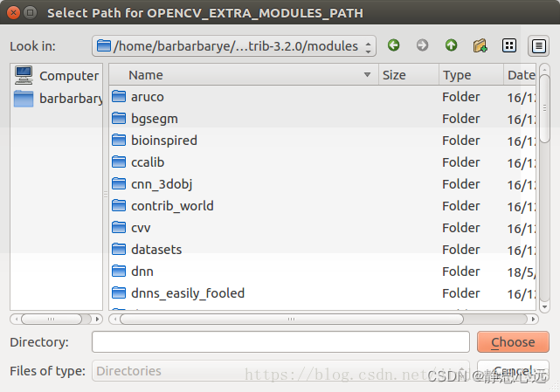Select the bioinspired folder

pos(322,141)
